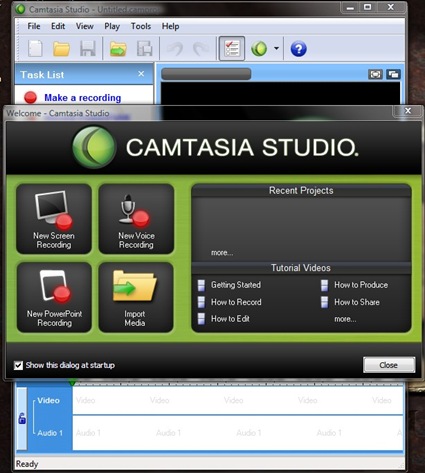Viewport: 425px width, 473px height.
Task: Click the green Camtasia Recorder toolbar icon
Action: 259,49
